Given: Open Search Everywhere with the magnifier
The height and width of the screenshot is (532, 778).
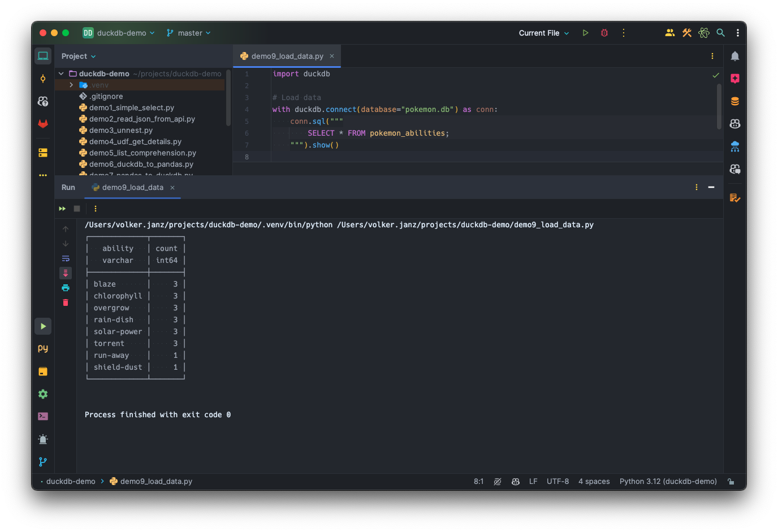Looking at the screenshot, I should (x=720, y=33).
